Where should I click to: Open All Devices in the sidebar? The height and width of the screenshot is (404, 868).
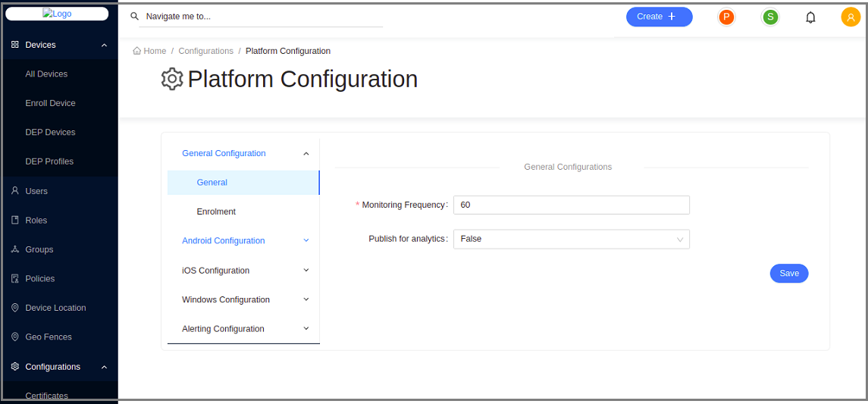(46, 74)
